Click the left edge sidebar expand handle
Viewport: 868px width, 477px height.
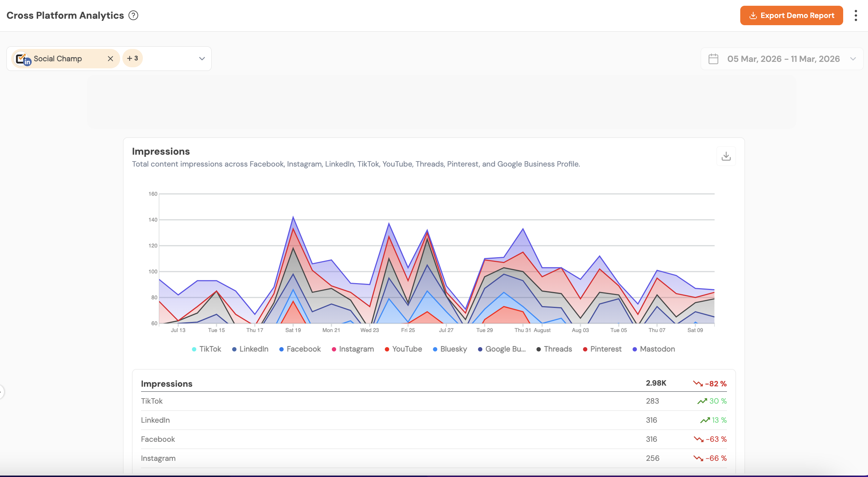[1, 391]
